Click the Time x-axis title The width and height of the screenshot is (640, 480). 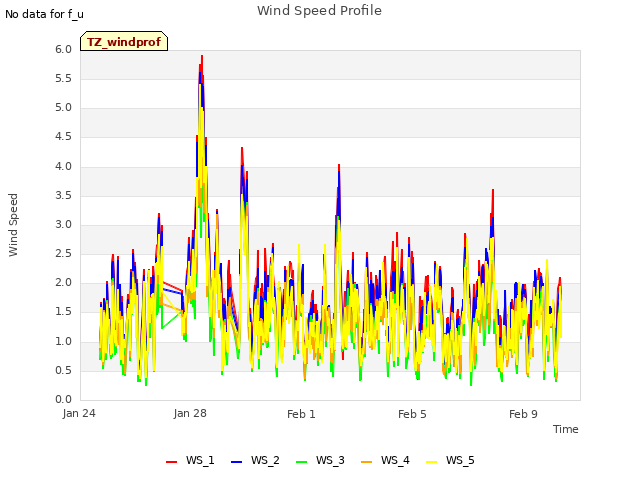565,429
